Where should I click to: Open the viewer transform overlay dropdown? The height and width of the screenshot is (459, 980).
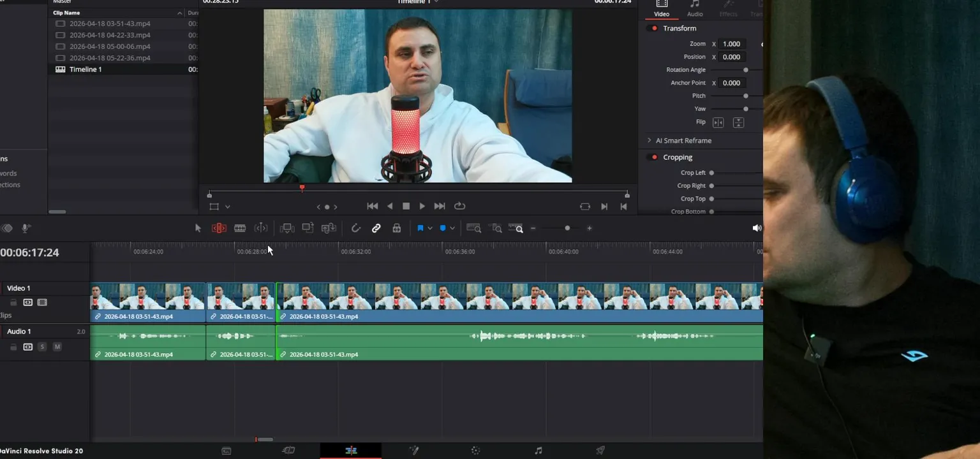(x=227, y=207)
